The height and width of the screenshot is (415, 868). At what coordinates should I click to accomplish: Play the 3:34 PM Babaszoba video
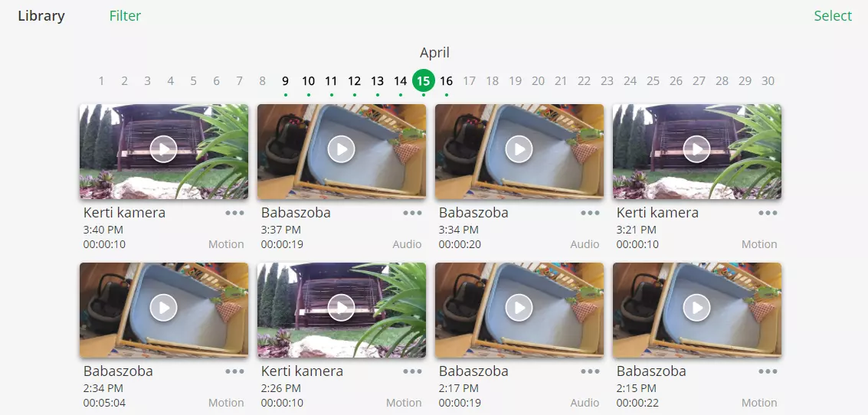coord(519,149)
